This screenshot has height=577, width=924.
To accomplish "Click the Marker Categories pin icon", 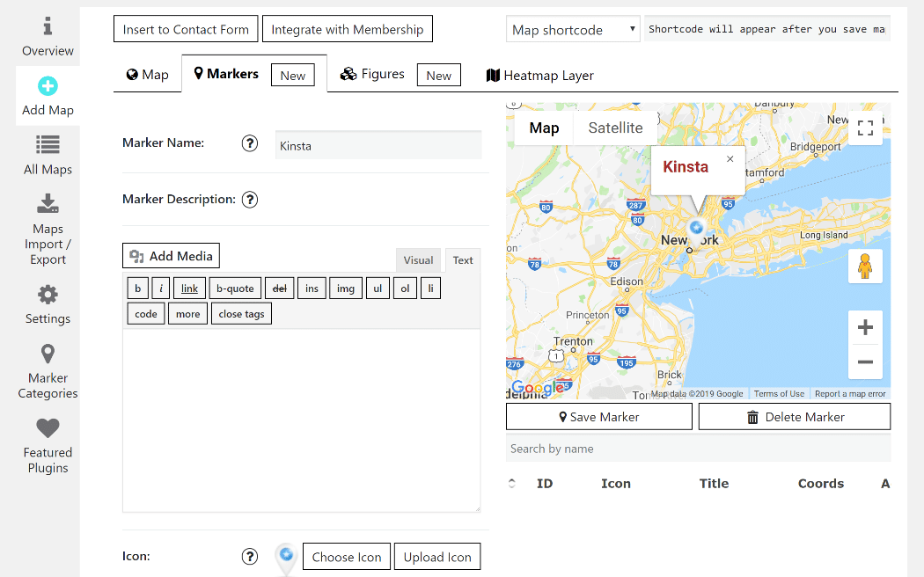I will tap(48, 354).
